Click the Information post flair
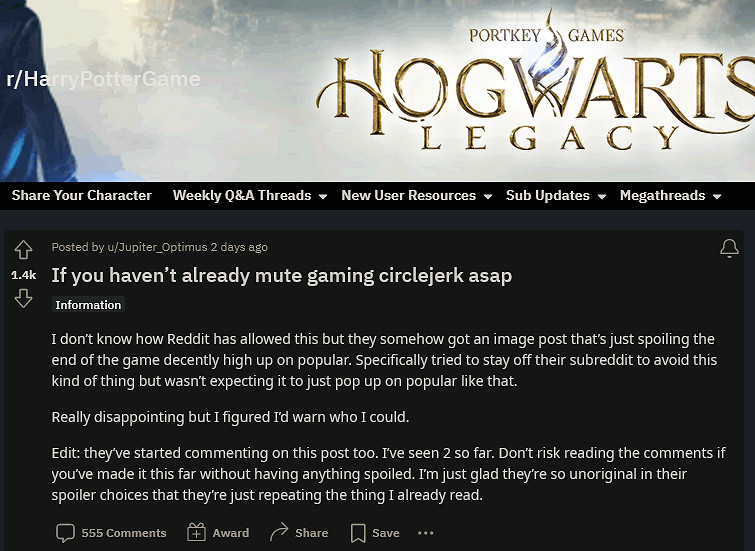The image size is (755, 551). tap(88, 305)
